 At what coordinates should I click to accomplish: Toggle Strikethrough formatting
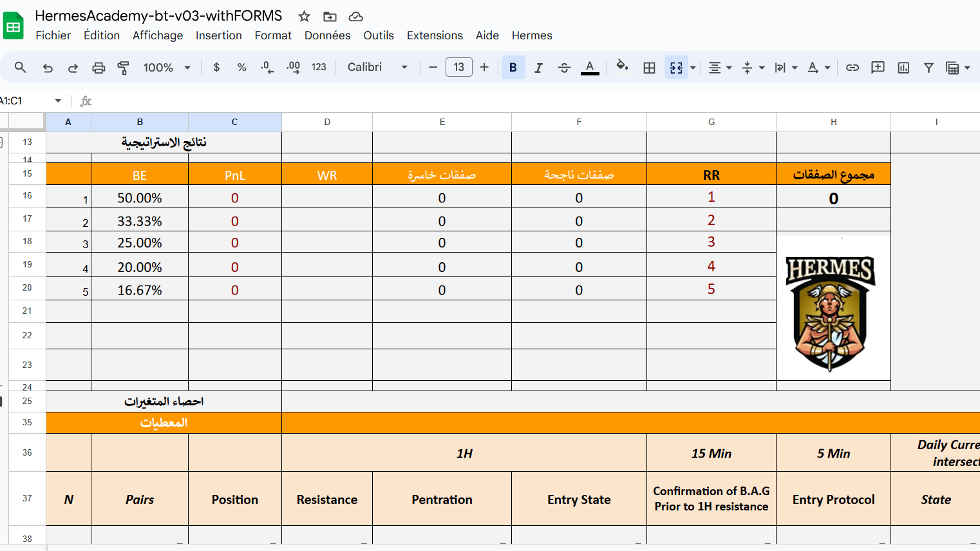(x=564, y=68)
